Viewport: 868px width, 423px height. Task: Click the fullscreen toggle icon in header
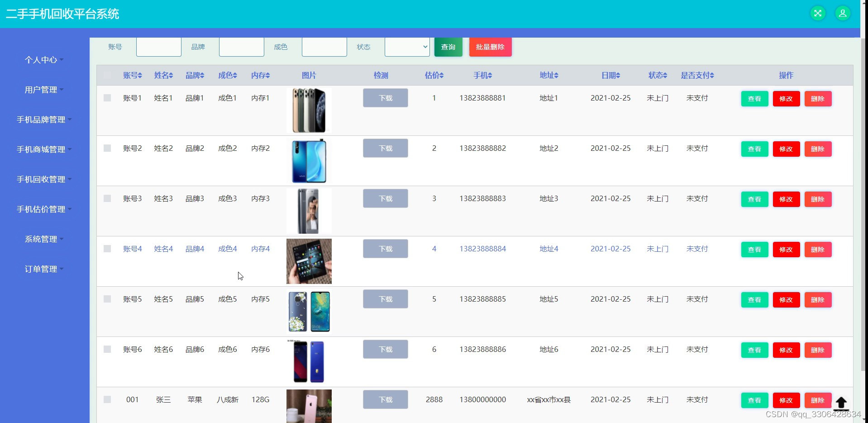[818, 14]
